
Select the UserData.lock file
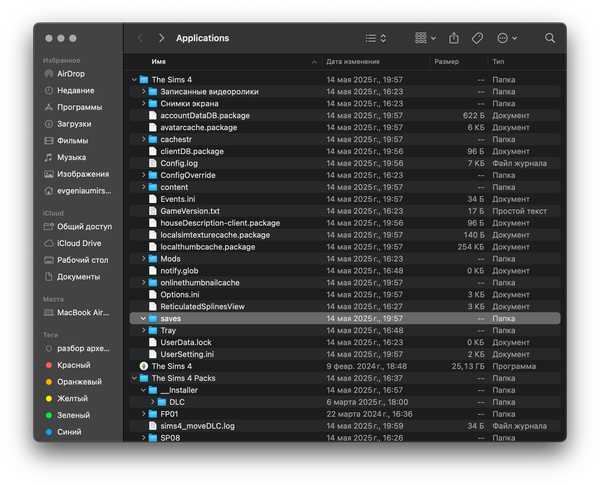coord(345,342)
